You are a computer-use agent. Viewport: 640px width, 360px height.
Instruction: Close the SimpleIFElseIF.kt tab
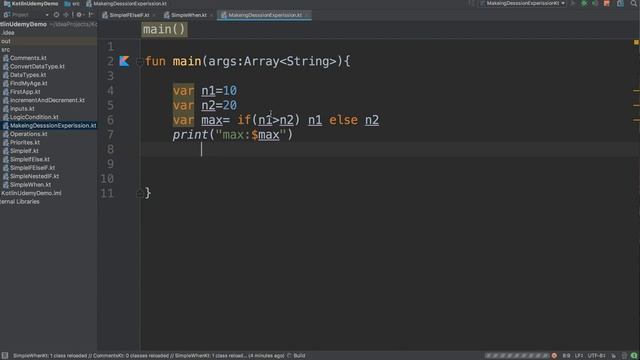tap(154, 15)
